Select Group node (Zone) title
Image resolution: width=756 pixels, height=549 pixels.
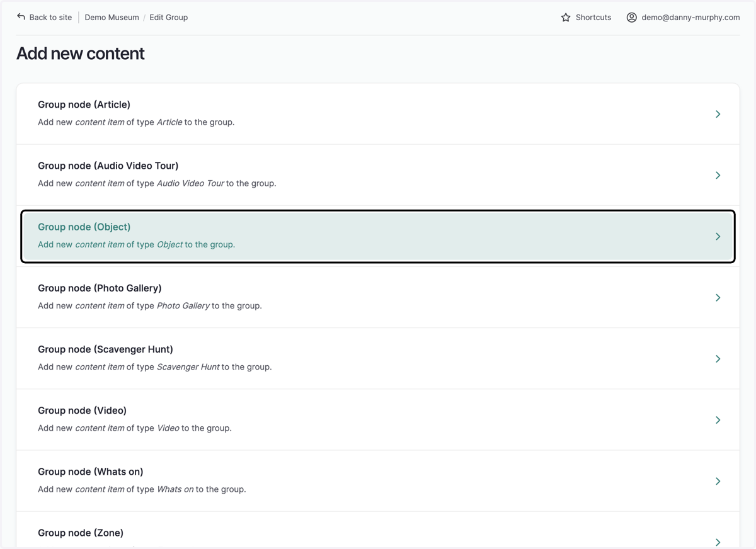point(81,533)
